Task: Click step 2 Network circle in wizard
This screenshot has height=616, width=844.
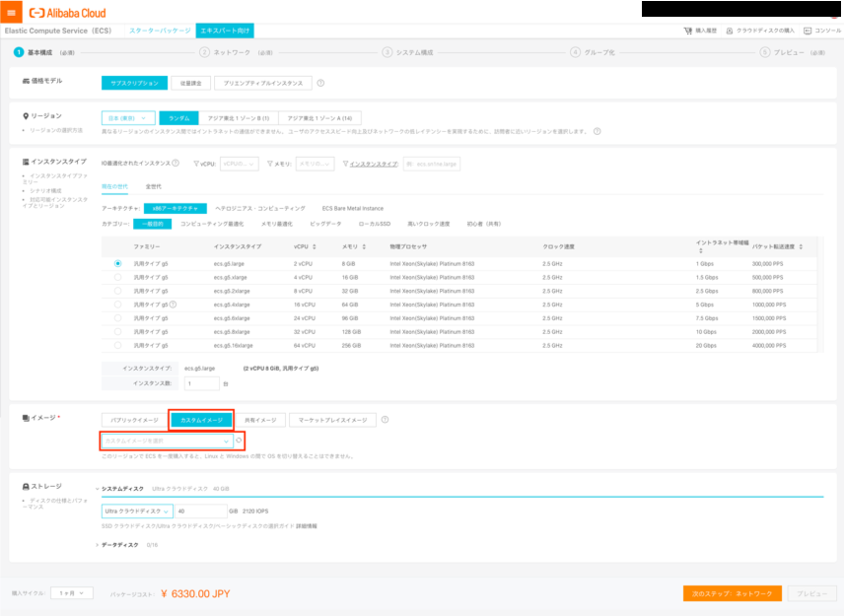Action: click(x=204, y=52)
